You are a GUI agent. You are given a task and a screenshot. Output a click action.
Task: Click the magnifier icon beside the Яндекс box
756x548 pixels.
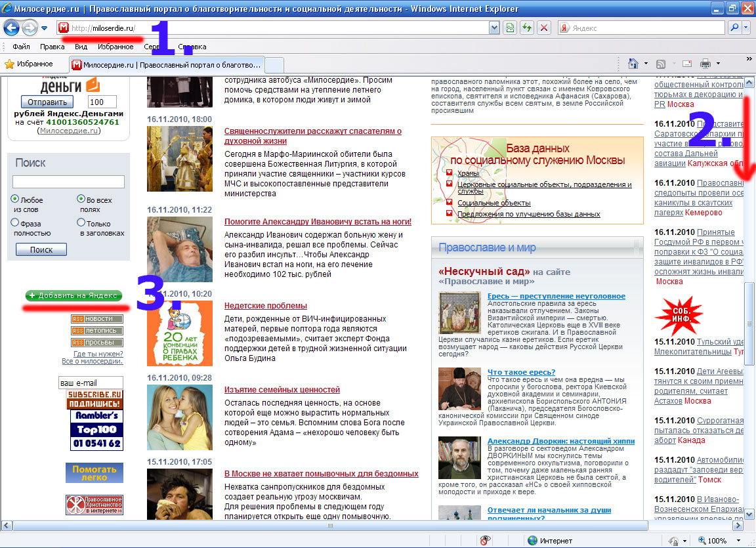point(734,28)
